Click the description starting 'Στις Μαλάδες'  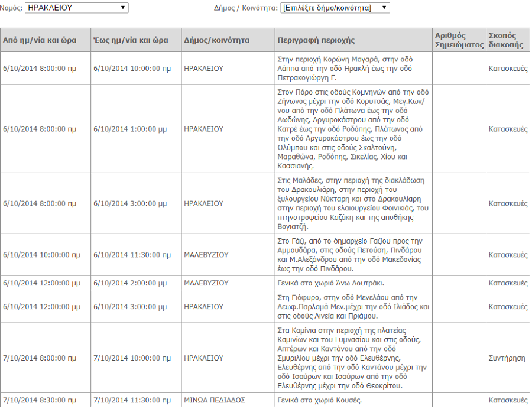(353, 203)
